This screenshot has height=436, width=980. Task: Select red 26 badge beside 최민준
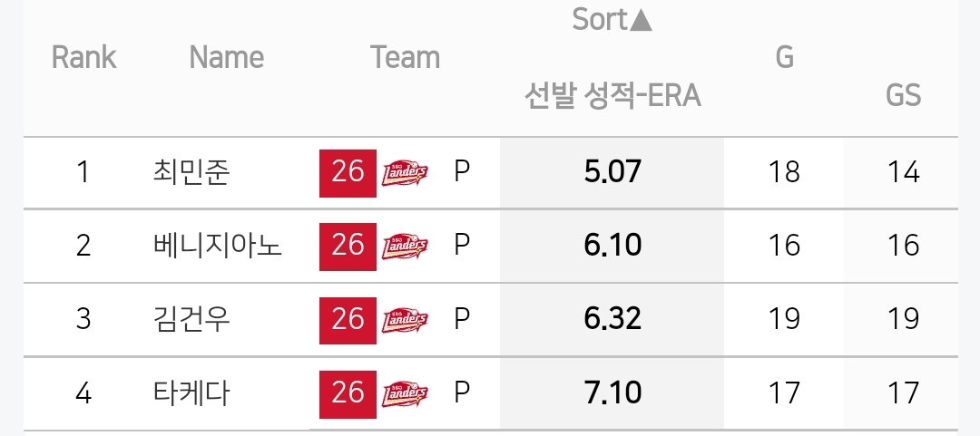pos(348,173)
